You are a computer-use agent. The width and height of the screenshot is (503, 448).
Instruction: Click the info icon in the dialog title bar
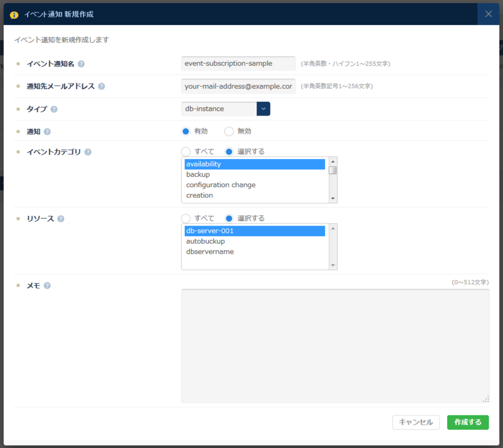tap(14, 13)
